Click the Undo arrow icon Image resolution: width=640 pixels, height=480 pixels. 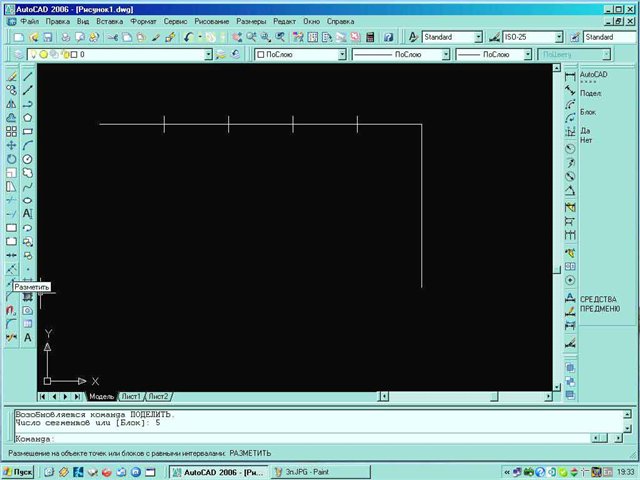pyautogui.click(x=188, y=37)
